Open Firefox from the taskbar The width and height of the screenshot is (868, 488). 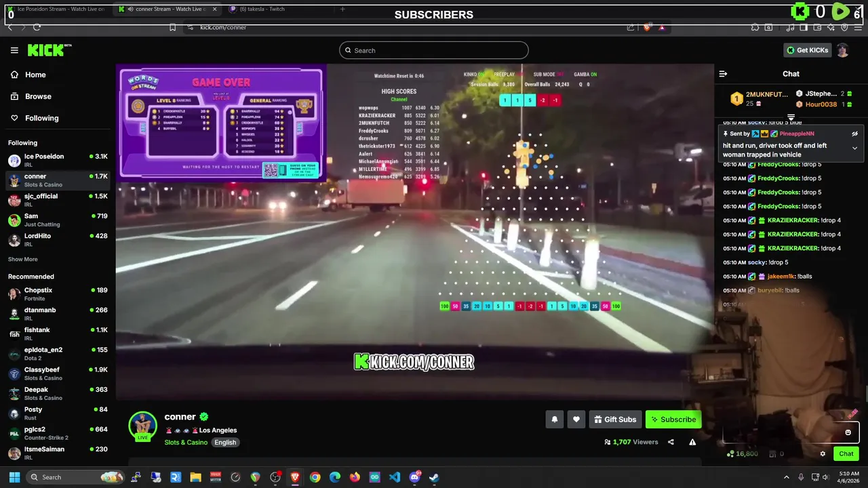(355, 477)
